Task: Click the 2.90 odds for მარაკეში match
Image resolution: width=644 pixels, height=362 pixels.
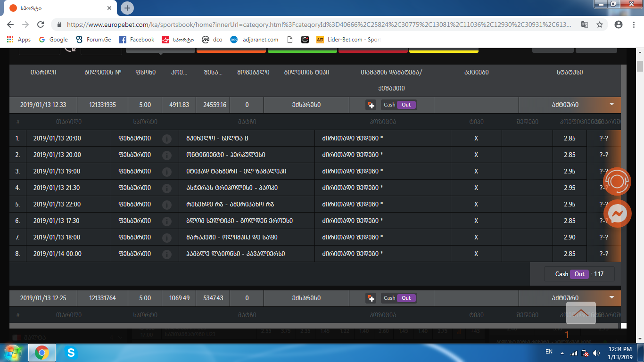Action: pos(570,238)
